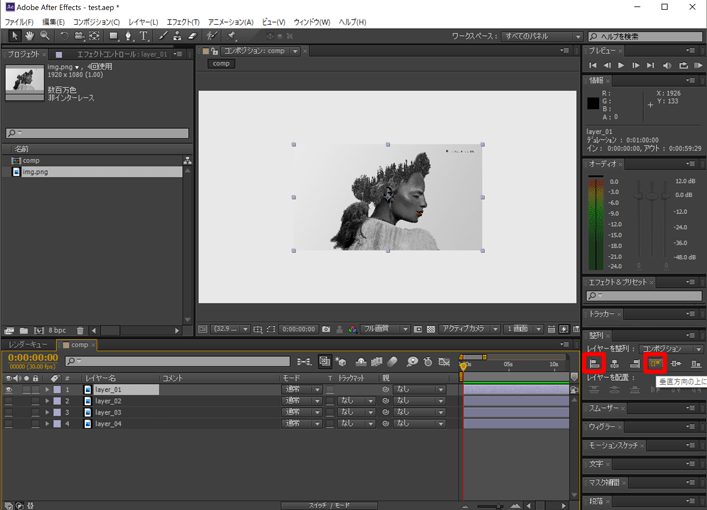Click the comp breadcrumb button in viewer

[x=221, y=64]
